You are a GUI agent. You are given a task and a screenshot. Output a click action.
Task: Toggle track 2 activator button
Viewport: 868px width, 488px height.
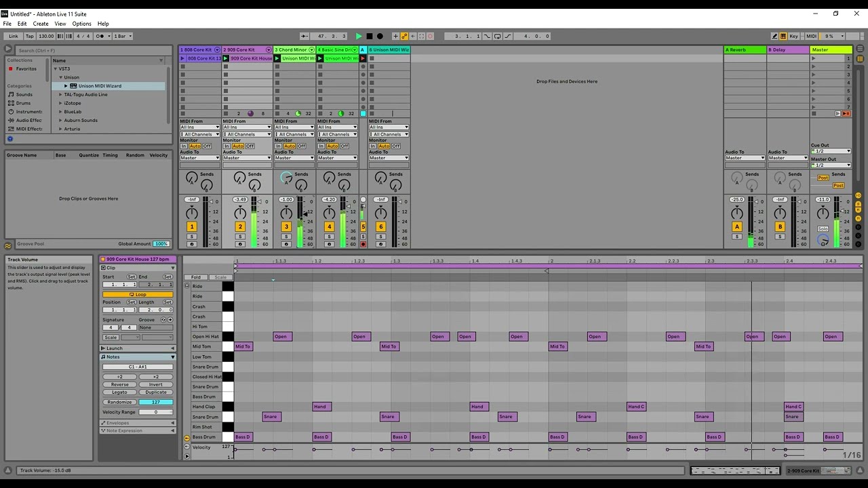pyautogui.click(x=240, y=227)
